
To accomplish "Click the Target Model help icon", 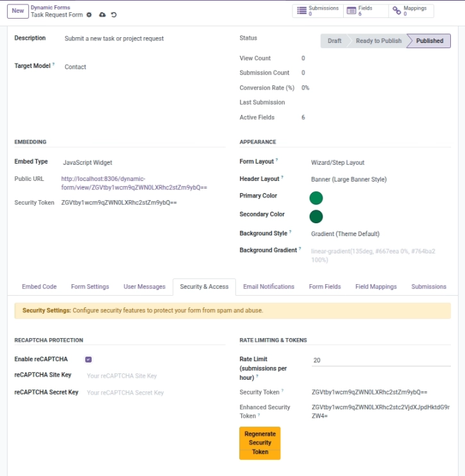I will [x=53, y=64].
